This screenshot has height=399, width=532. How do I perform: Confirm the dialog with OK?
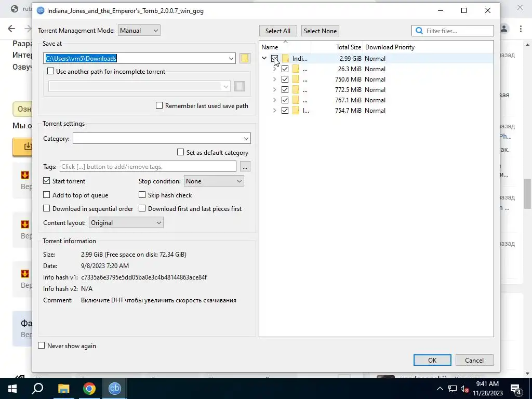pyautogui.click(x=432, y=360)
